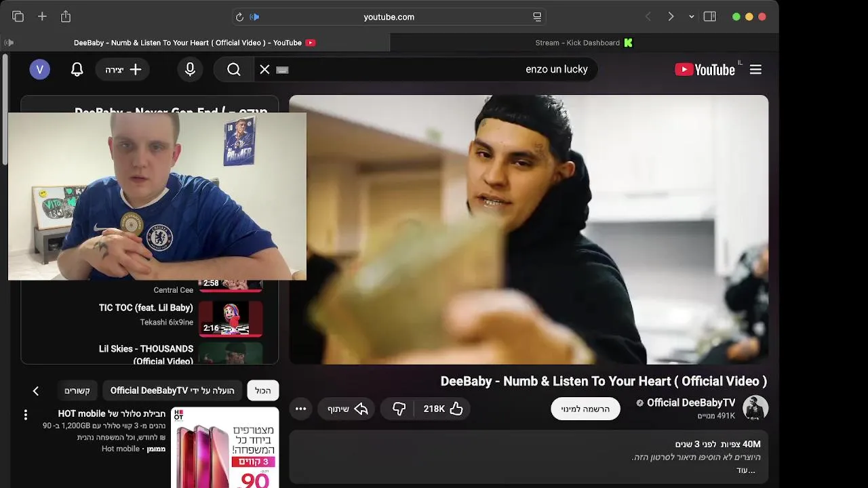Open the Official DeeBabyTV channel name link
The width and height of the screenshot is (868, 488).
(x=691, y=403)
